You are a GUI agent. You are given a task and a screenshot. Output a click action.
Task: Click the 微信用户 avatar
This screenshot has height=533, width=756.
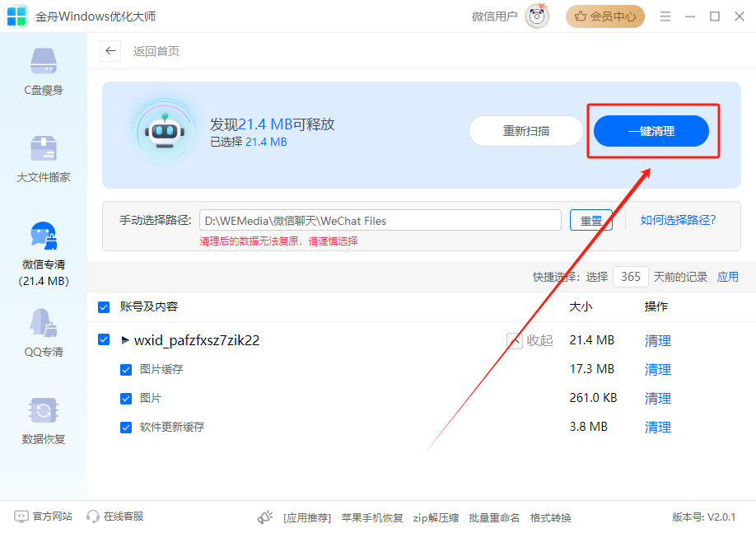point(536,16)
